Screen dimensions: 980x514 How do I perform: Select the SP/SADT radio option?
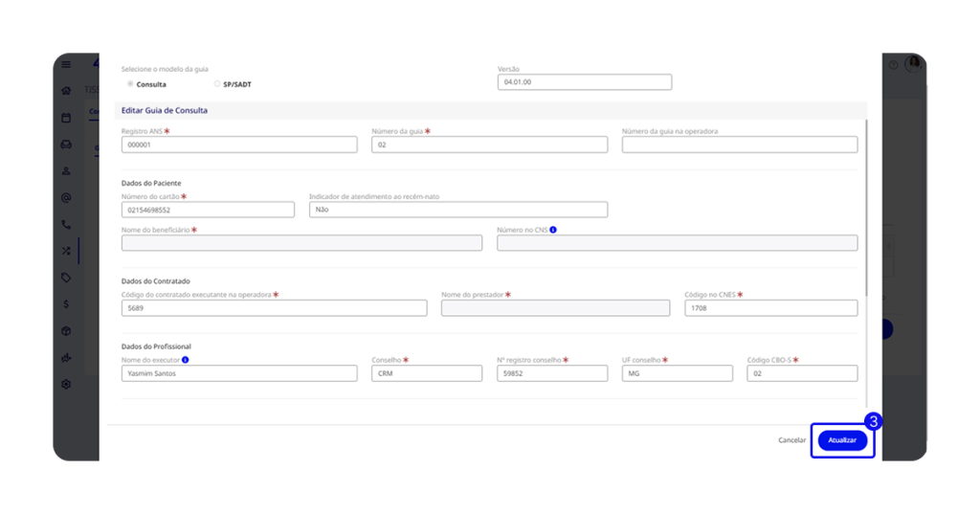tap(217, 84)
